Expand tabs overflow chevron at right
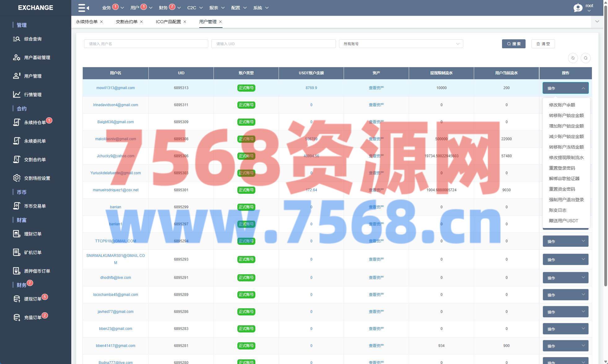 point(597,22)
